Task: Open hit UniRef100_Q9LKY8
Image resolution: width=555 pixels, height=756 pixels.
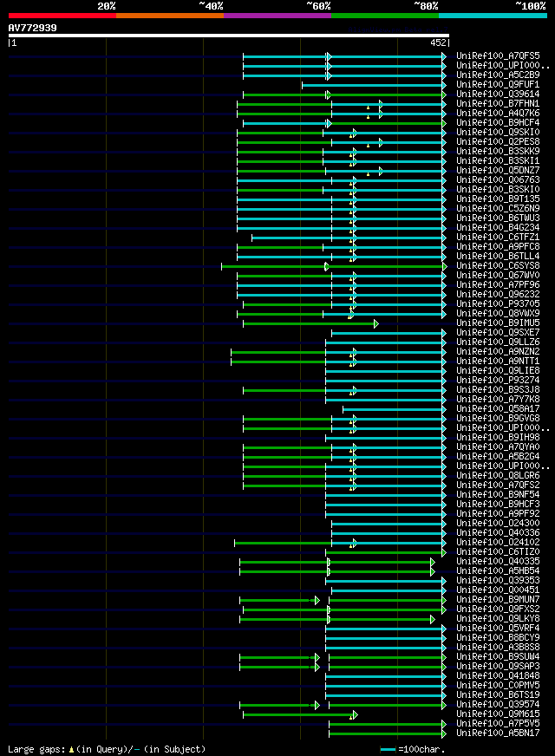Action: (x=498, y=619)
